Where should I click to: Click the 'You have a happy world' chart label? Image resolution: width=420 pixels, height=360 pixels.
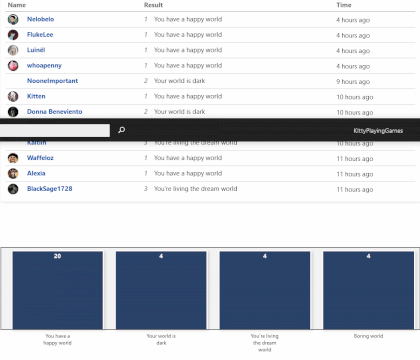point(57,339)
